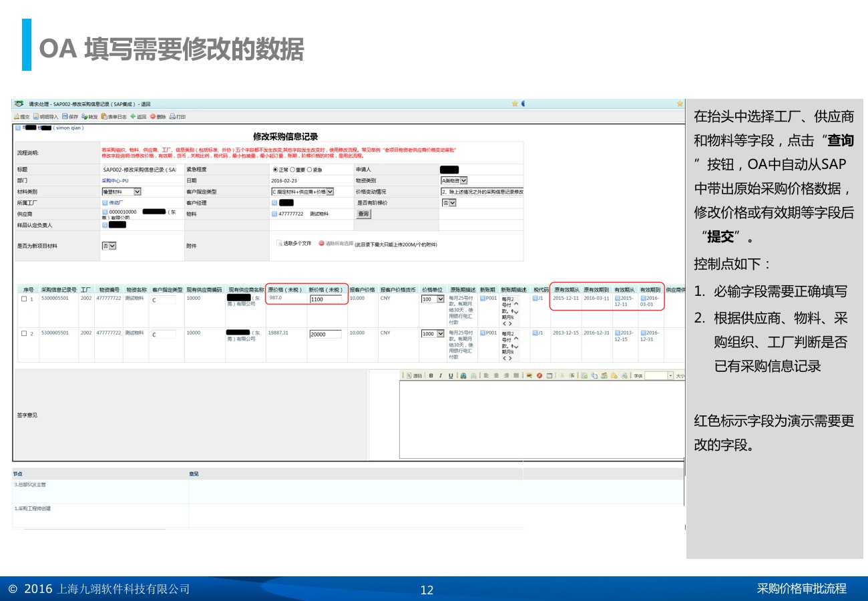This screenshot has width=868, height=601.
Task: Click the new price field showing 1100
Action: (x=325, y=299)
